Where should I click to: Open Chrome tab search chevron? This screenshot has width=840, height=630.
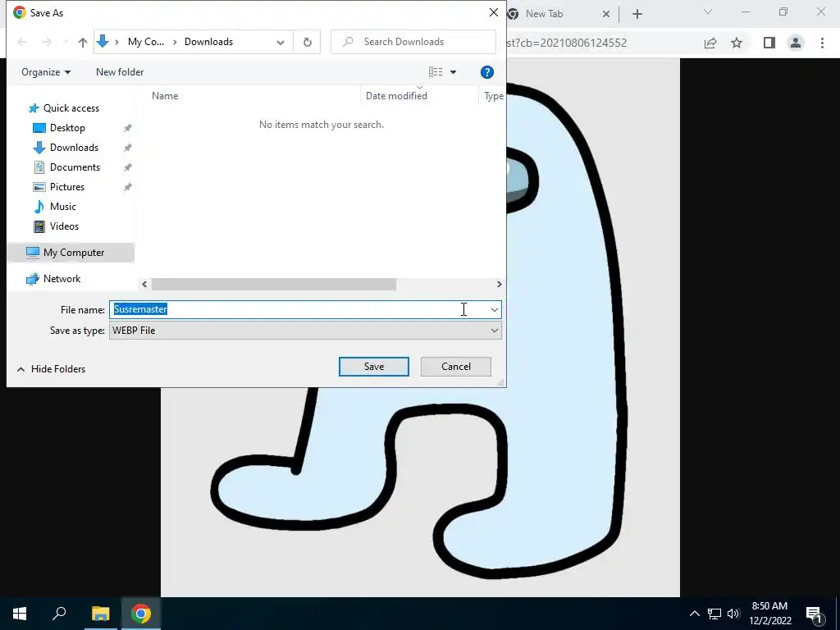pos(708,11)
